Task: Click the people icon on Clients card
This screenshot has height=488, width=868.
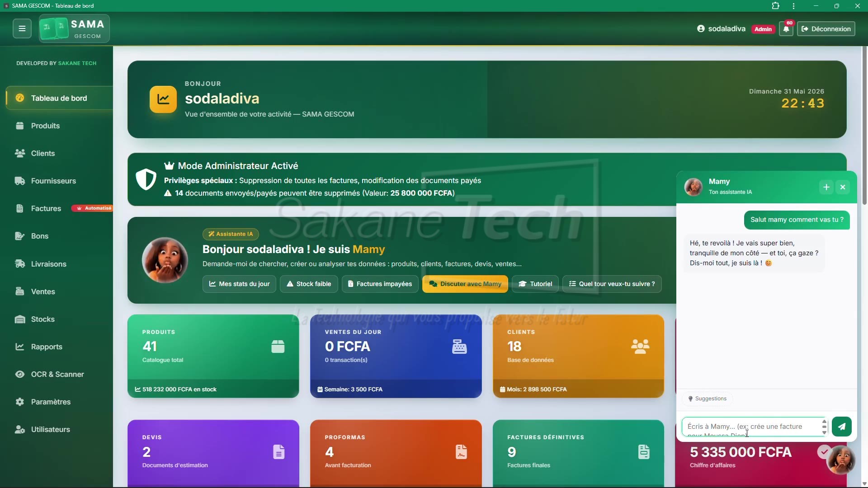Action: click(x=640, y=347)
